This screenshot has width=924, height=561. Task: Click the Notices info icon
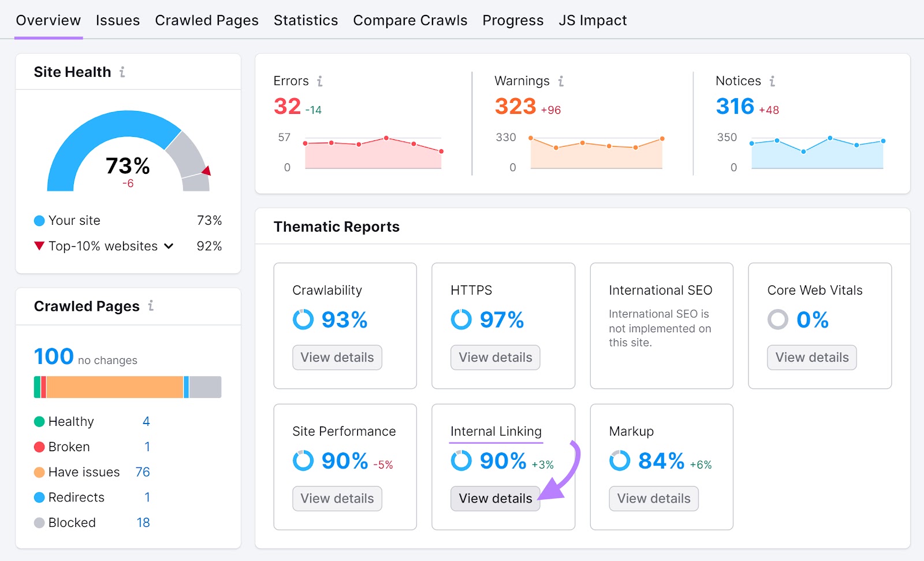[773, 81]
